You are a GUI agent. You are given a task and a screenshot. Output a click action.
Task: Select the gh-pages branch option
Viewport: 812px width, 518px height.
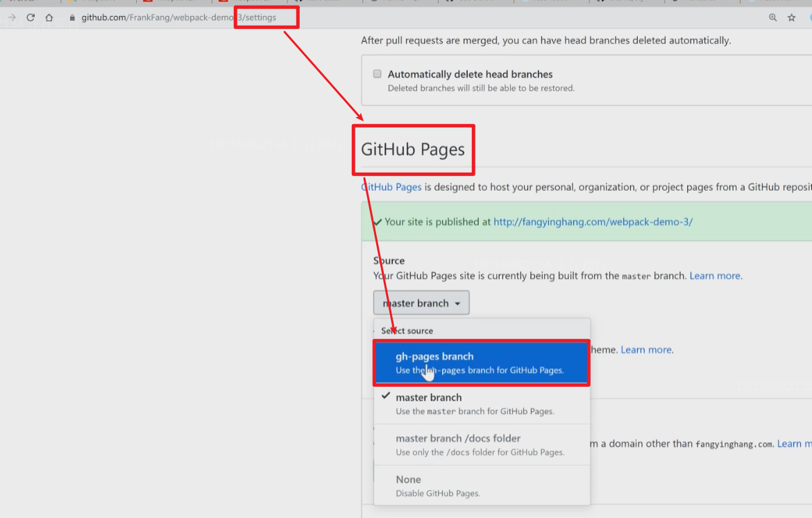coord(482,363)
